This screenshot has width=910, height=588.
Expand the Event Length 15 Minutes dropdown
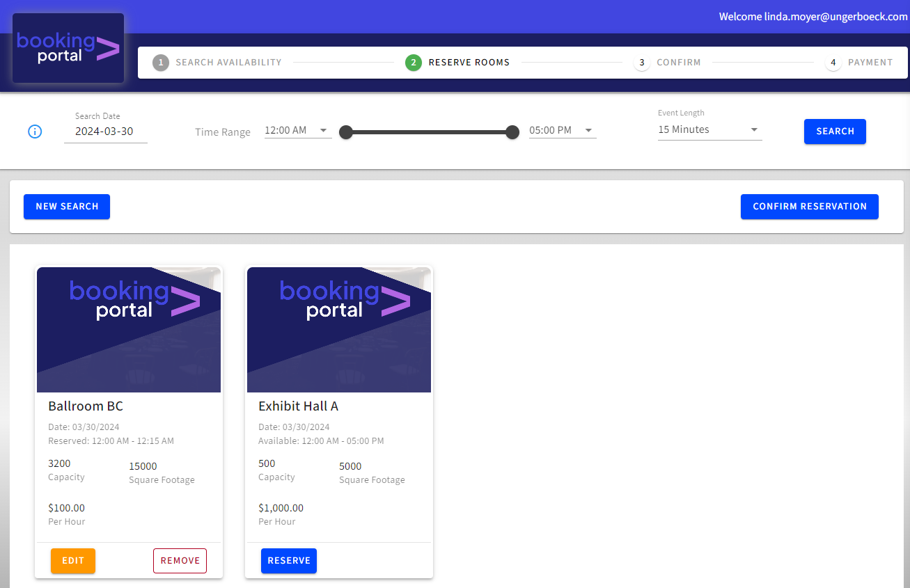(x=709, y=130)
